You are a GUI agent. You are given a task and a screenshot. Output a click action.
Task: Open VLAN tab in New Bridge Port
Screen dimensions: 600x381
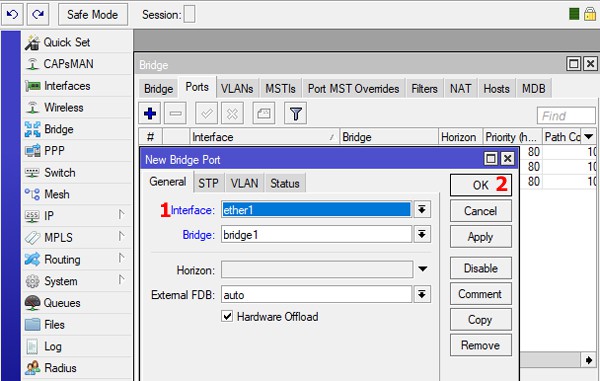[244, 183]
